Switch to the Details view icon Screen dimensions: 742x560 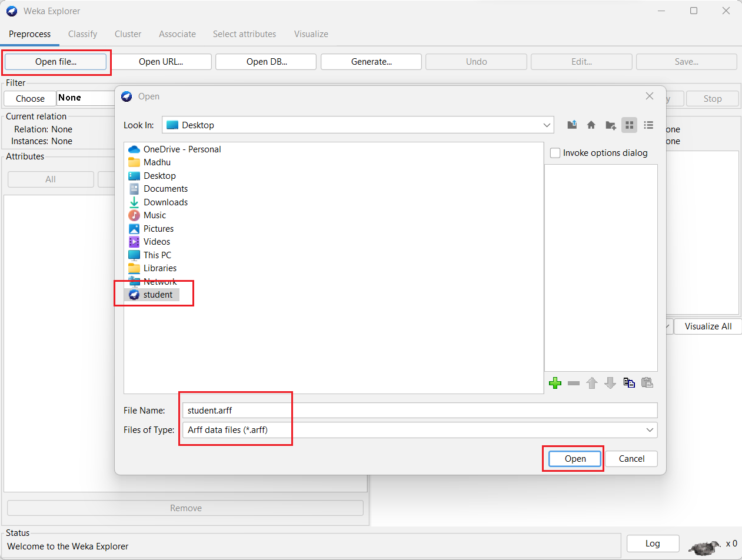[648, 125]
